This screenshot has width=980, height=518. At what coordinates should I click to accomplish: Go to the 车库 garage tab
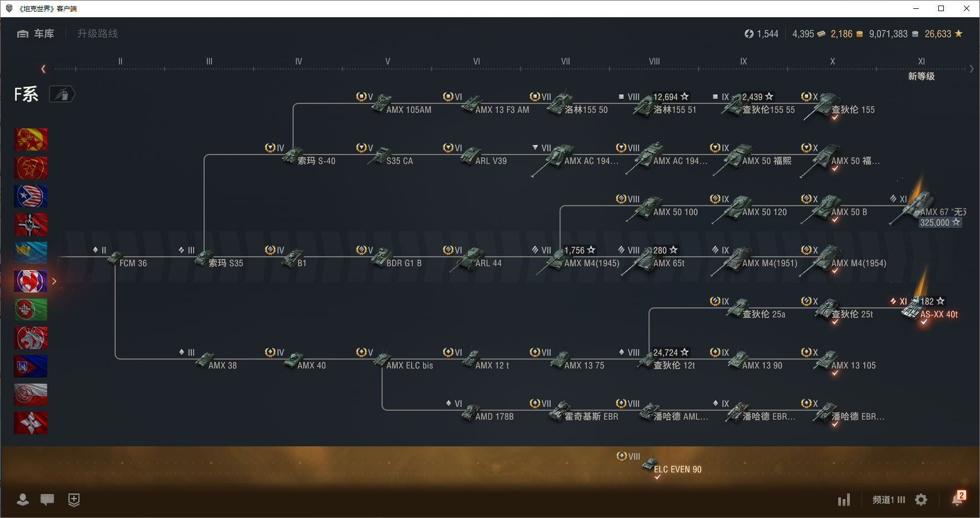tap(36, 34)
